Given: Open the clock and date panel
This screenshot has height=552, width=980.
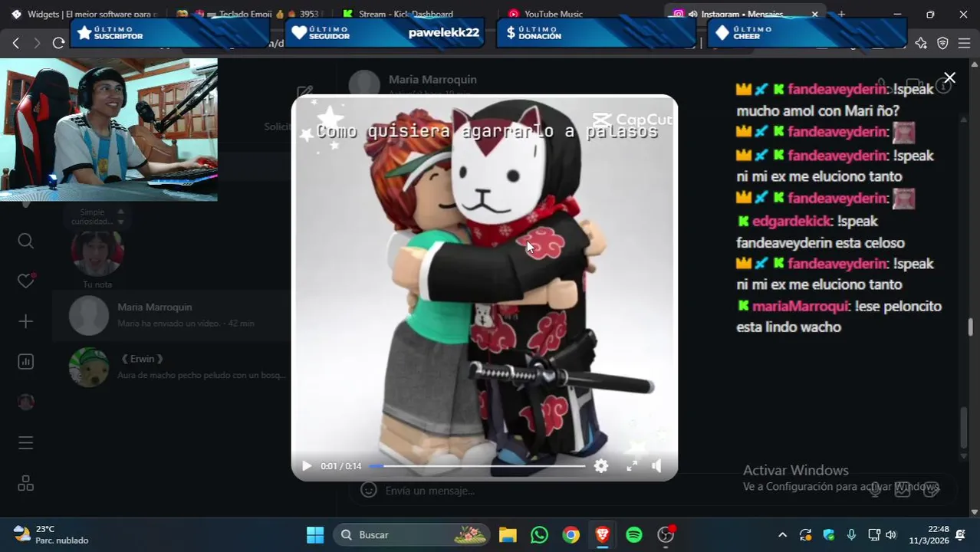Looking at the screenshot, I should pos(929,534).
